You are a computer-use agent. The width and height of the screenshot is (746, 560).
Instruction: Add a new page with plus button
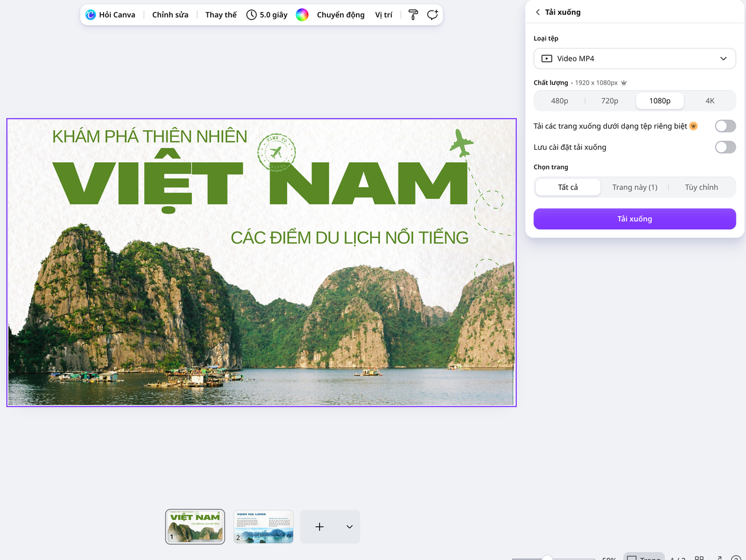click(x=320, y=527)
